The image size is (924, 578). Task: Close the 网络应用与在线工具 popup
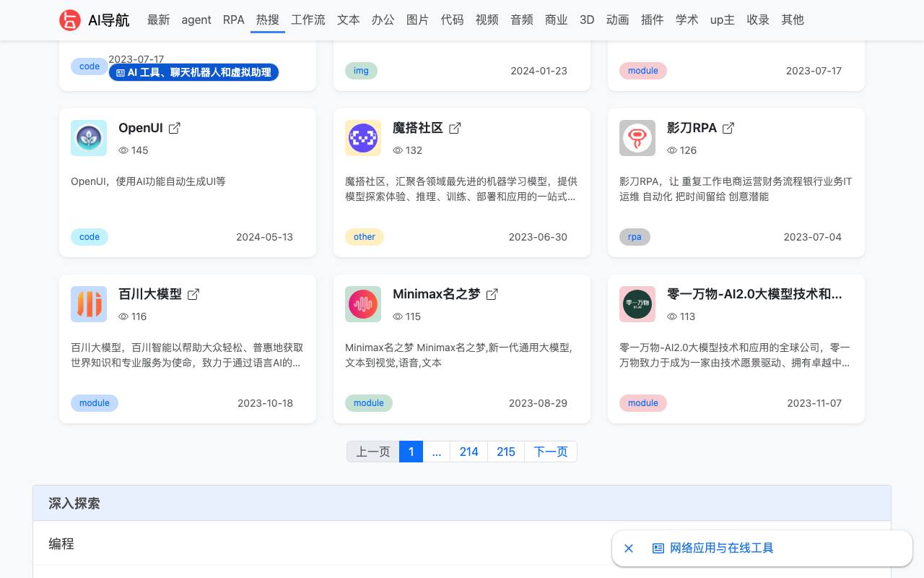629,548
